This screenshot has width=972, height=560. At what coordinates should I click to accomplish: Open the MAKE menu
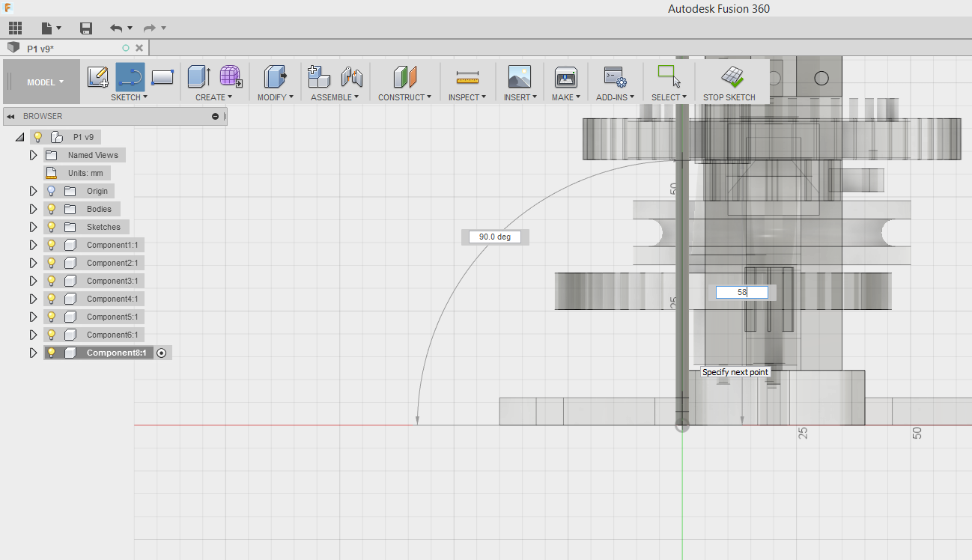(565, 97)
